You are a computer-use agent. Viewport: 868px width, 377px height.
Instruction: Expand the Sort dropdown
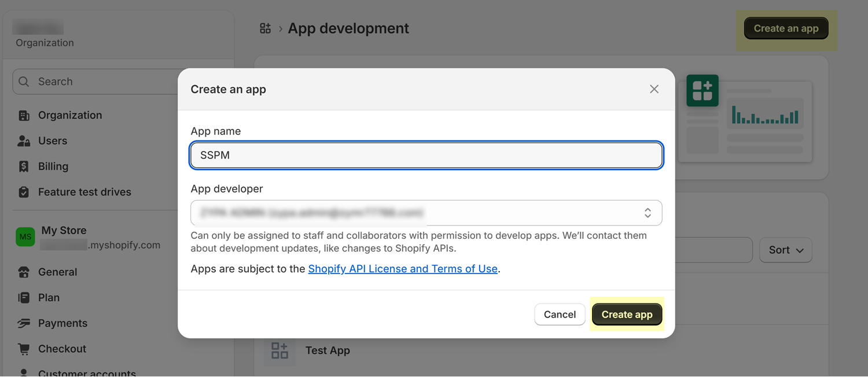click(x=785, y=250)
